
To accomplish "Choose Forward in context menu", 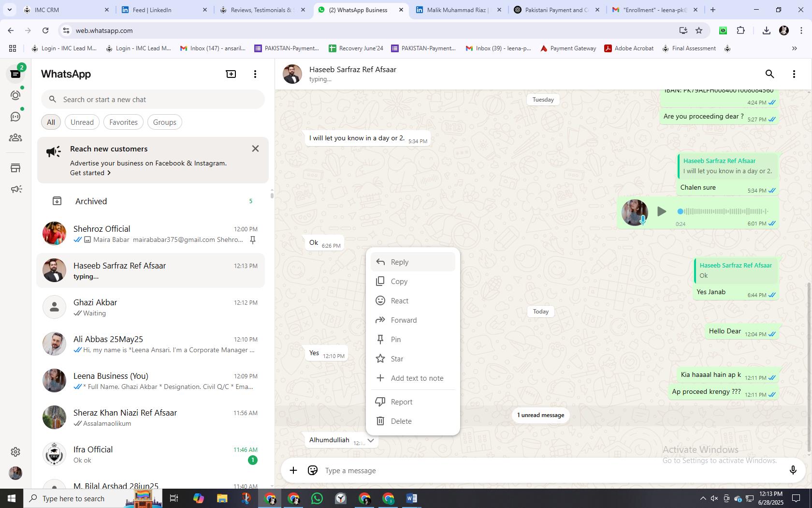I will [413, 320].
